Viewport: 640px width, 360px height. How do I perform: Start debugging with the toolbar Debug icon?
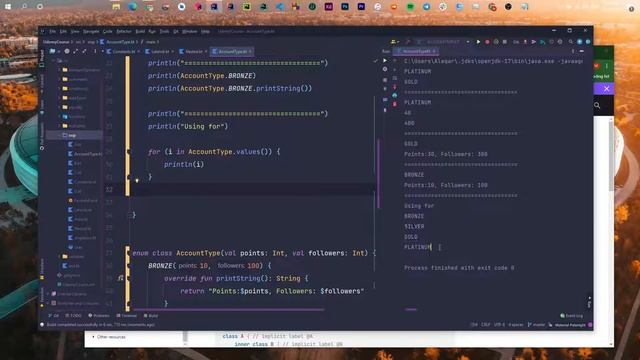coord(487,42)
